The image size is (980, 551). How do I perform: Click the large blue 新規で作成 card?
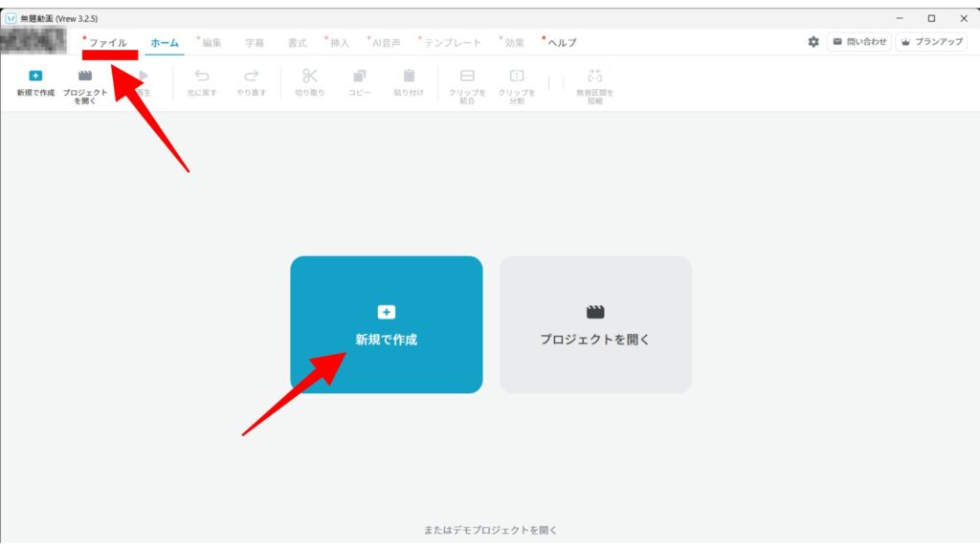coord(387,324)
